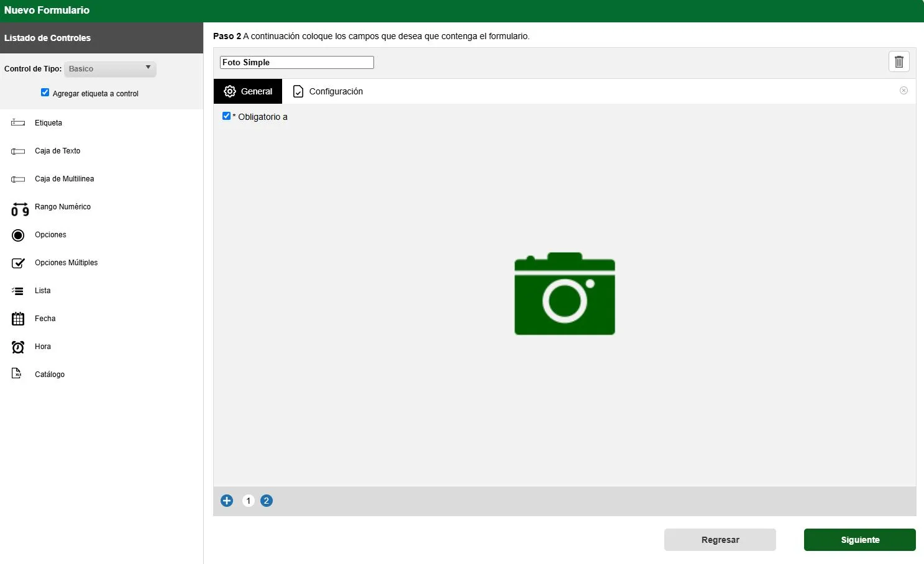The image size is (924, 564).
Task: Select the Rango Numérico icon
Action: [x=20, y=209]
